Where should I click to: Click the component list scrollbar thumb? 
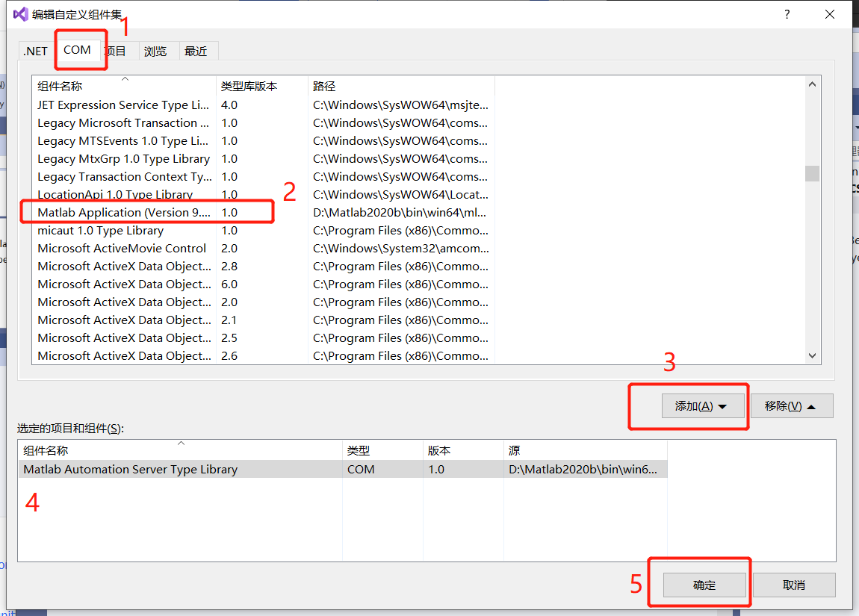[812, 174]
